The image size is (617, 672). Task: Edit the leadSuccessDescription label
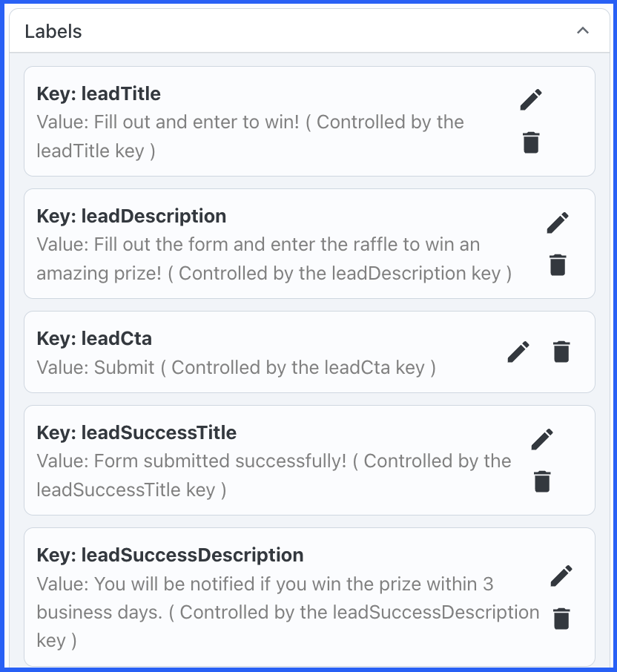tap(561, 574)
